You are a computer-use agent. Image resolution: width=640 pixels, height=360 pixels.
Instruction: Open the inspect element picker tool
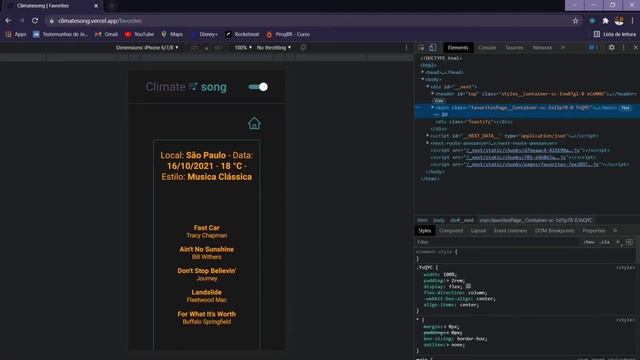pyautogui.click(x=422, y=48)
